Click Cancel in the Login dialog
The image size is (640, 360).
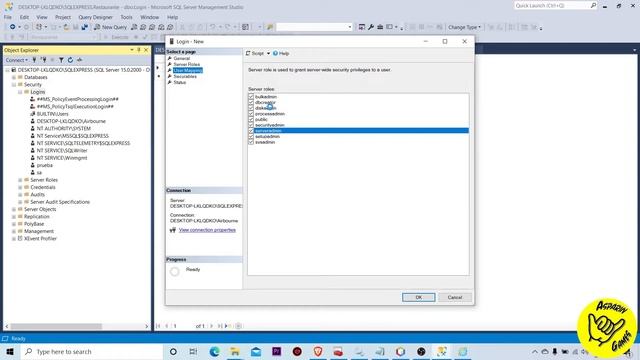click(x=455, y=297)
